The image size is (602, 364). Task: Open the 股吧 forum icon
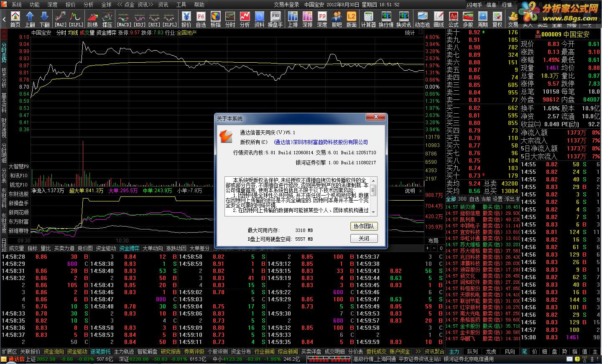pyautogui.click(x=337, y=19)
